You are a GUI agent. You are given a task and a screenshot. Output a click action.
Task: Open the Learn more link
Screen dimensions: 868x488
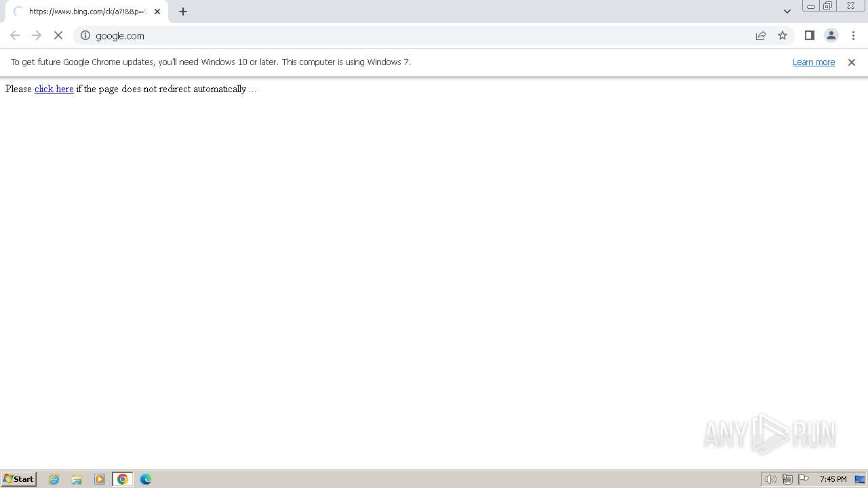(814, 62)
